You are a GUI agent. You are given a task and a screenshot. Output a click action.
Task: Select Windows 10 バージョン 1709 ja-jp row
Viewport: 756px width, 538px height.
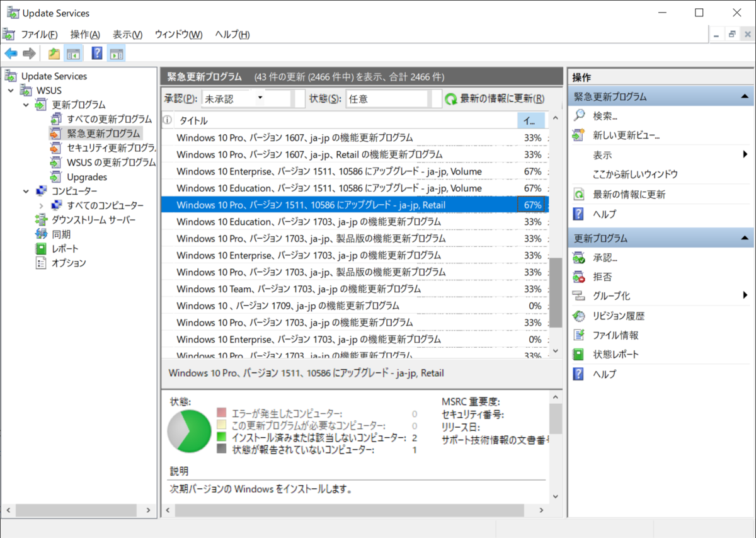(355, 306)
